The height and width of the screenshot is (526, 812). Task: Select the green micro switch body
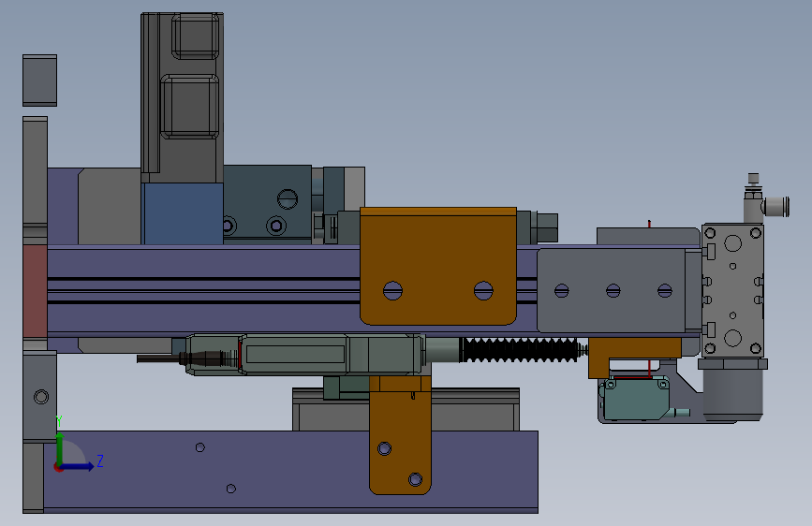[637, 399]
